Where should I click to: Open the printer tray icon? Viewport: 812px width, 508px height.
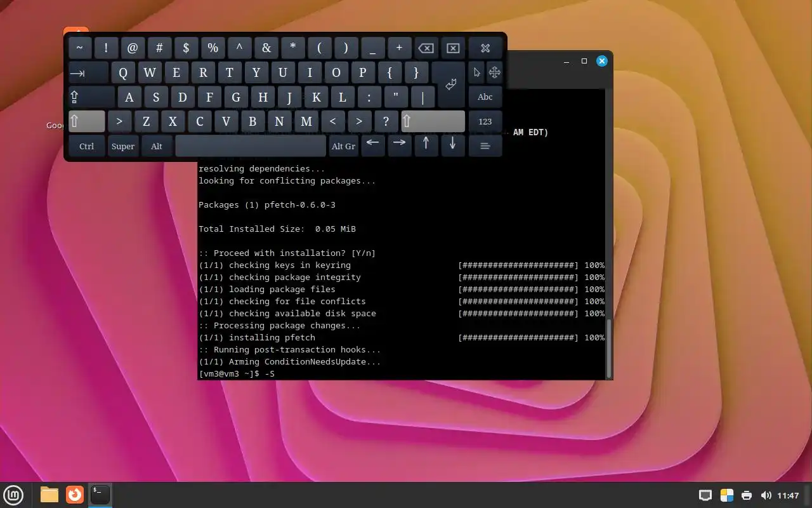[x=747, y=495]
